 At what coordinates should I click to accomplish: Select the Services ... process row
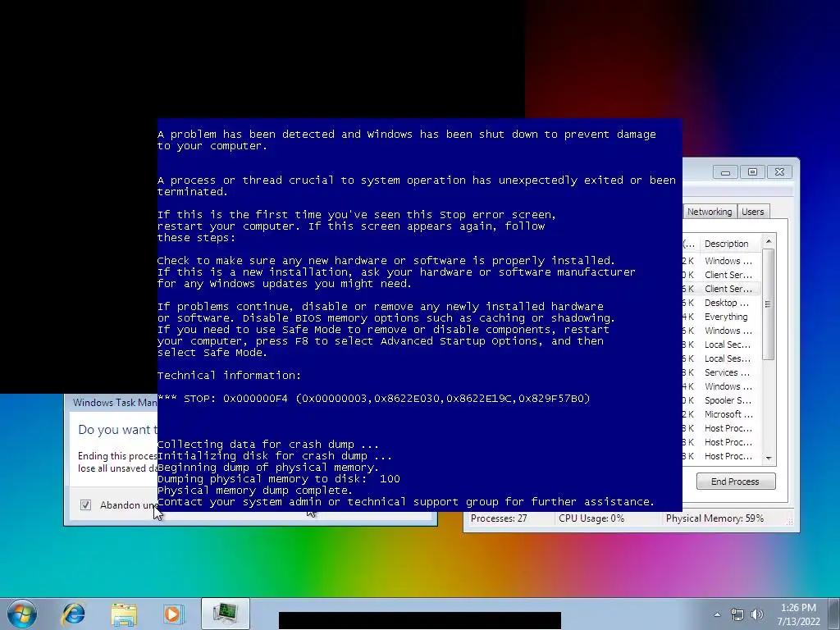point(722,372)
